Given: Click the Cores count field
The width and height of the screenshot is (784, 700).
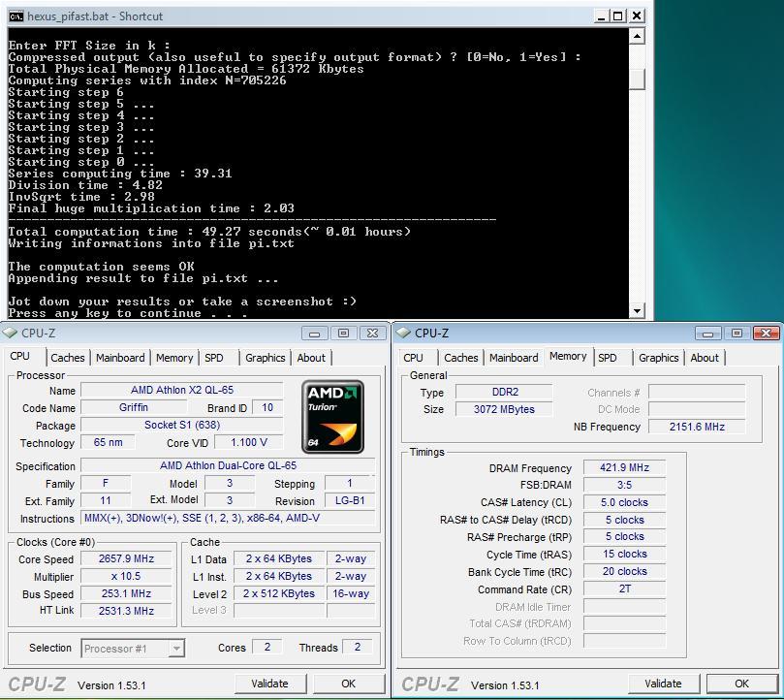Looking at the screenshot, I should click(267, 647).
